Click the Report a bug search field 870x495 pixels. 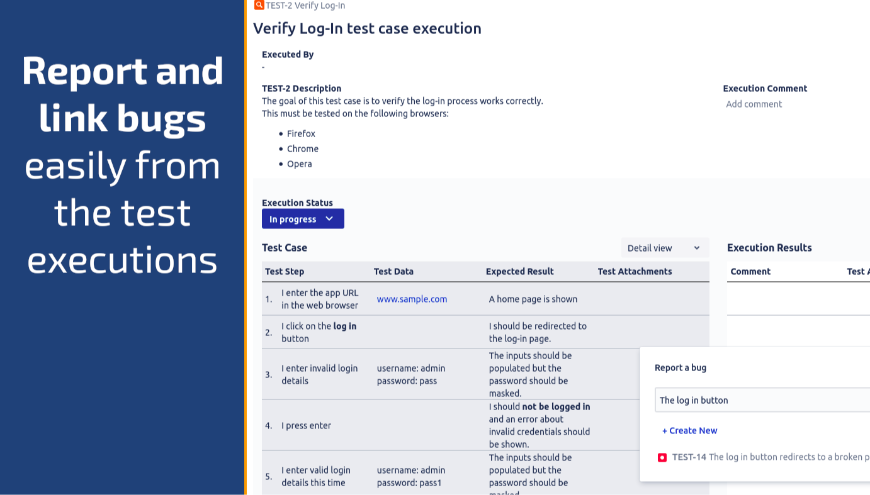(762, 400)
